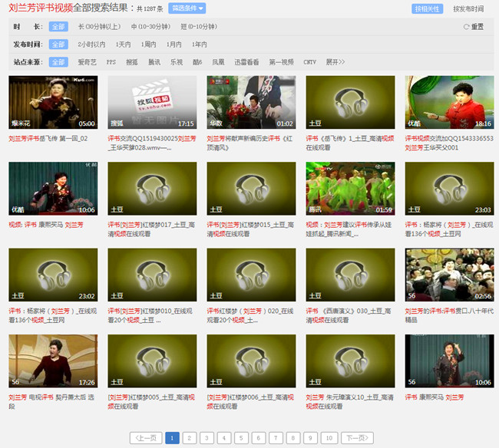This screenshot has width=499, height=448.
Task: Jump to page 10 of results
Action: [329, 438]
